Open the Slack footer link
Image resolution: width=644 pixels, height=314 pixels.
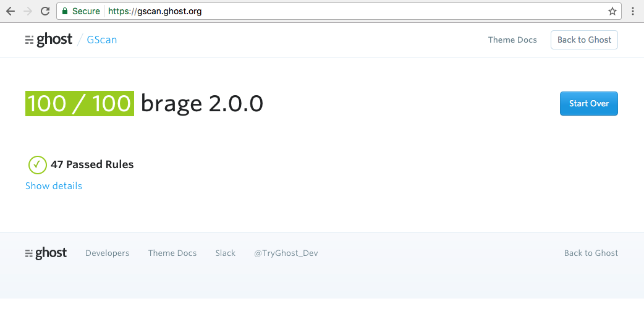coord(226,253)
